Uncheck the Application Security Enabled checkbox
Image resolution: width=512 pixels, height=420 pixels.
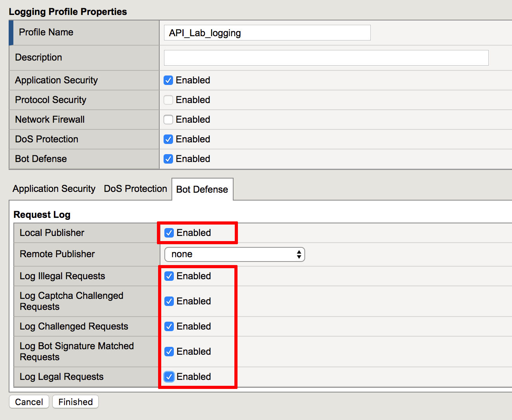[168, 80]
